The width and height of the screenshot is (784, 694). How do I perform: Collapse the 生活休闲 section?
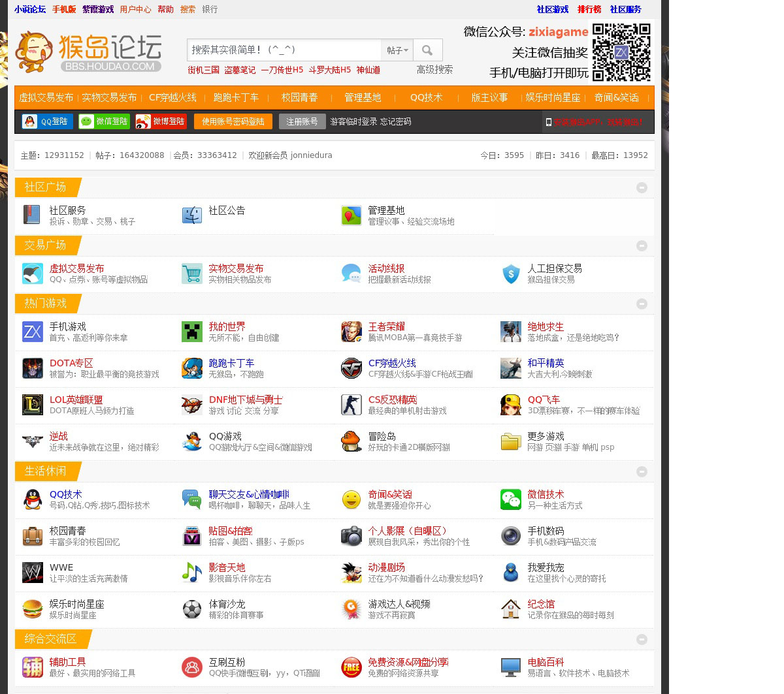tap(642, 471)
